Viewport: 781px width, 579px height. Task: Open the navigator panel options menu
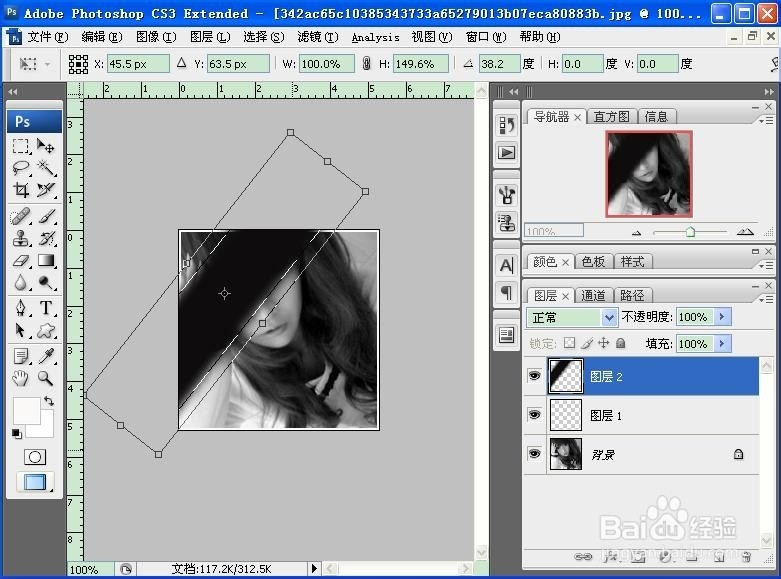pos(766,120)
